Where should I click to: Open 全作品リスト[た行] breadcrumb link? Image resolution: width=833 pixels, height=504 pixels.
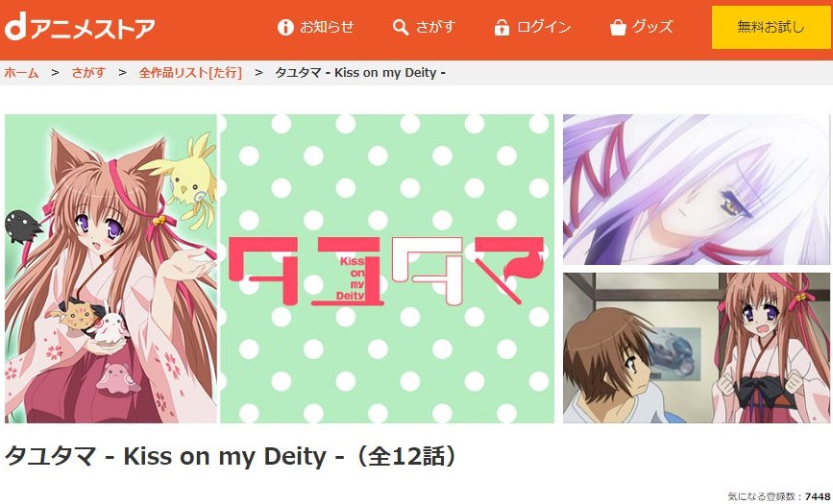pos(190,73)
